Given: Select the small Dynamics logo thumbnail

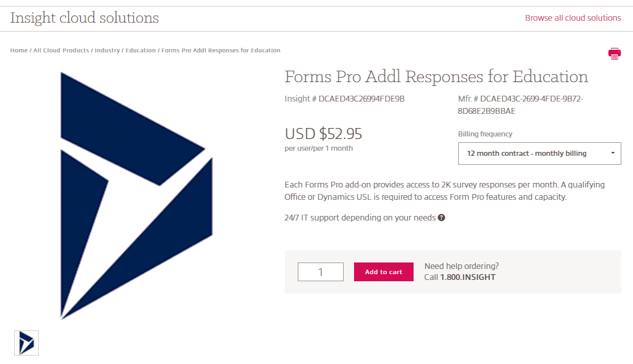Looking at the screenshot, I should click(x=27, y=343).
